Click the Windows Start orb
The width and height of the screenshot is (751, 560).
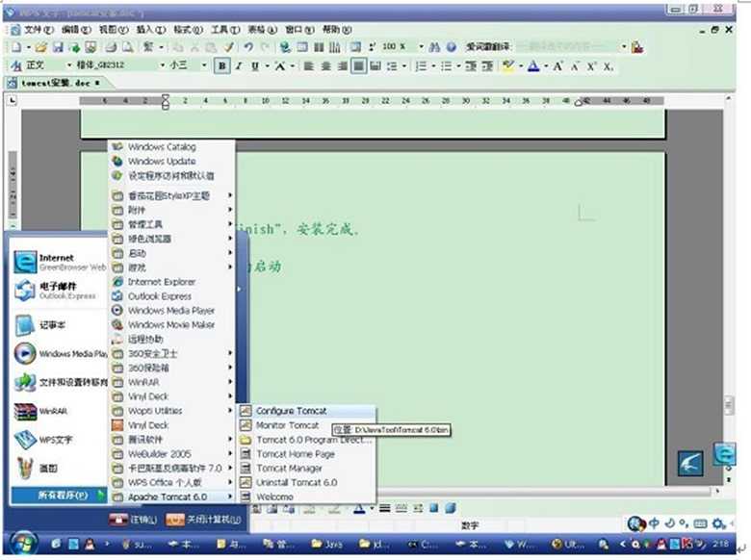click(x=22, y=544)
